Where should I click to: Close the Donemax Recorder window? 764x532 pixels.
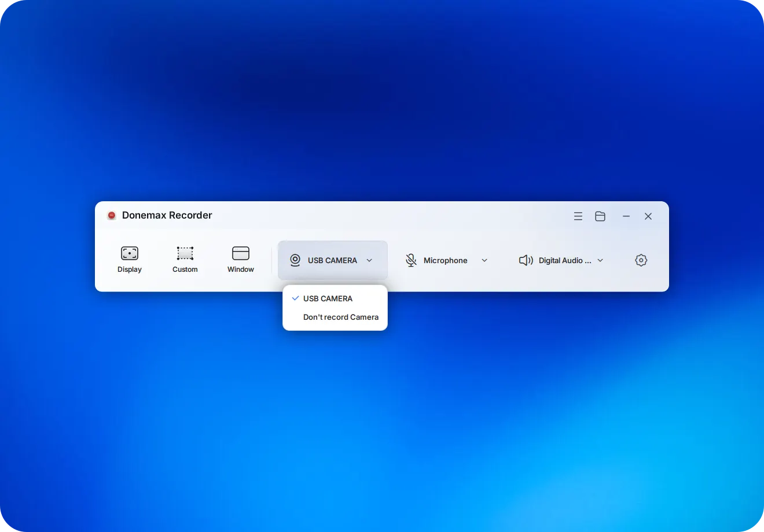click(x=648, y=216)
